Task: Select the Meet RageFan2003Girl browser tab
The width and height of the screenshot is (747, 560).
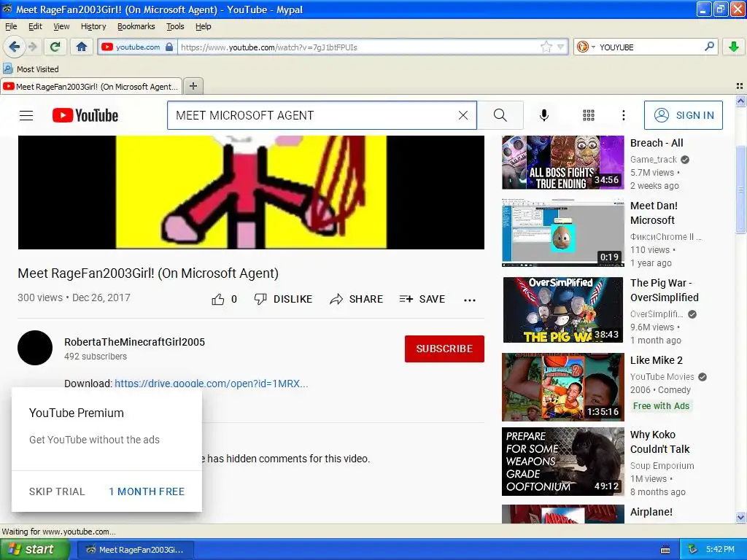Action: pyautogui.click(x=91, y=86)
